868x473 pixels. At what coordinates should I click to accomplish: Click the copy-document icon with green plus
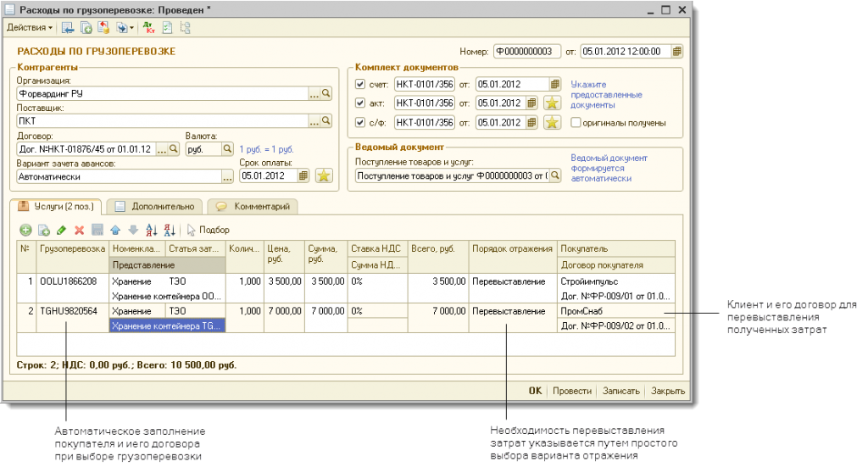[86, 27]
